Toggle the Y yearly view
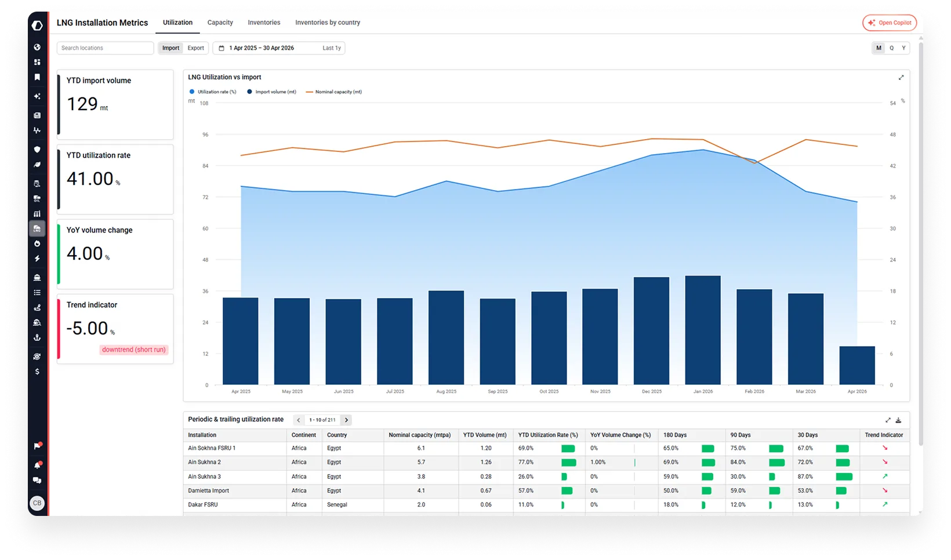The width and height of the screenshot is (951, 560). [903, 48]
